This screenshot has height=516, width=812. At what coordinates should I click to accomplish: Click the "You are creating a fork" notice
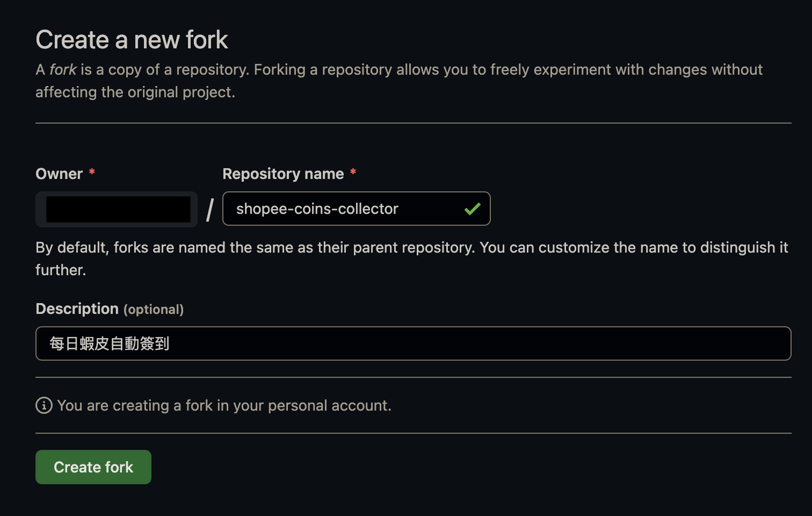[224, 405]
